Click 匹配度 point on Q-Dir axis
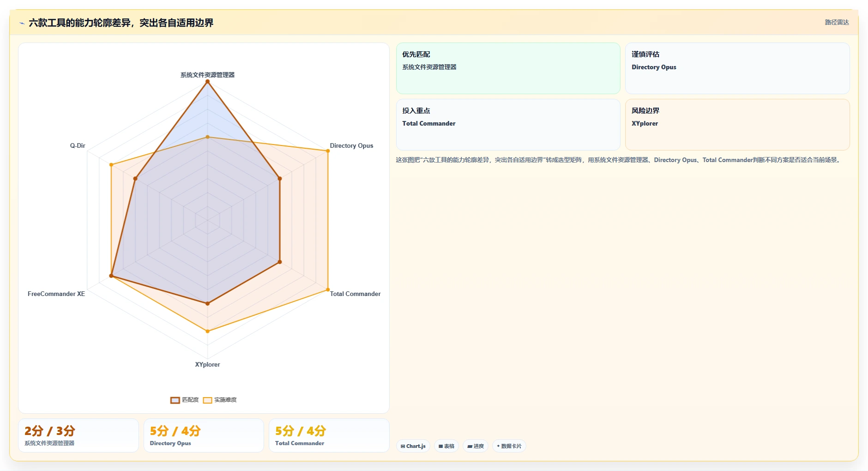This screenshot has width=868, height=471. pos(135,179)
